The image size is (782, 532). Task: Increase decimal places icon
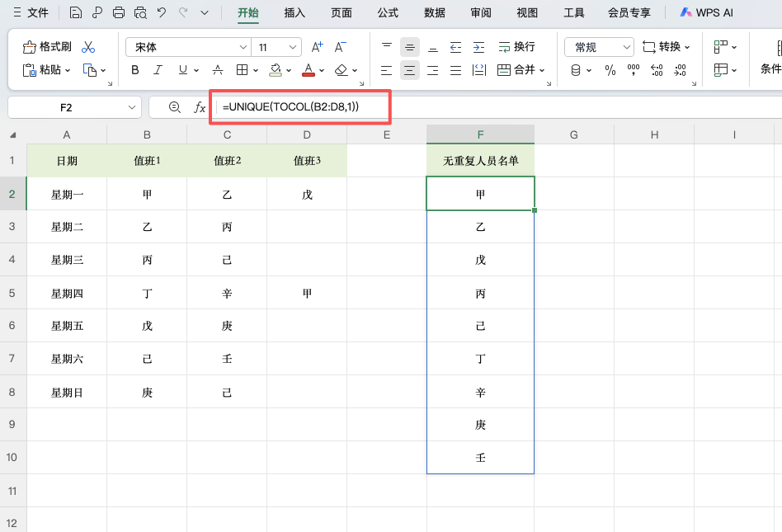[x=657, y=70]
